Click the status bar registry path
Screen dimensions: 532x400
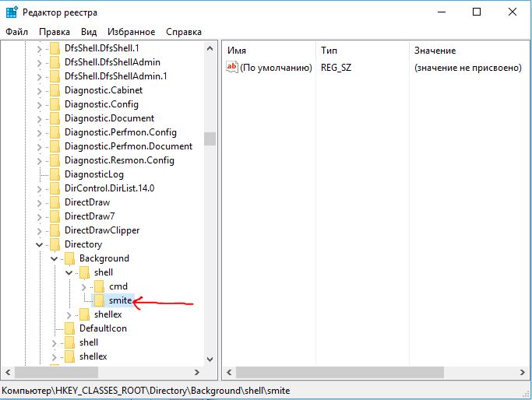[146, 391]
